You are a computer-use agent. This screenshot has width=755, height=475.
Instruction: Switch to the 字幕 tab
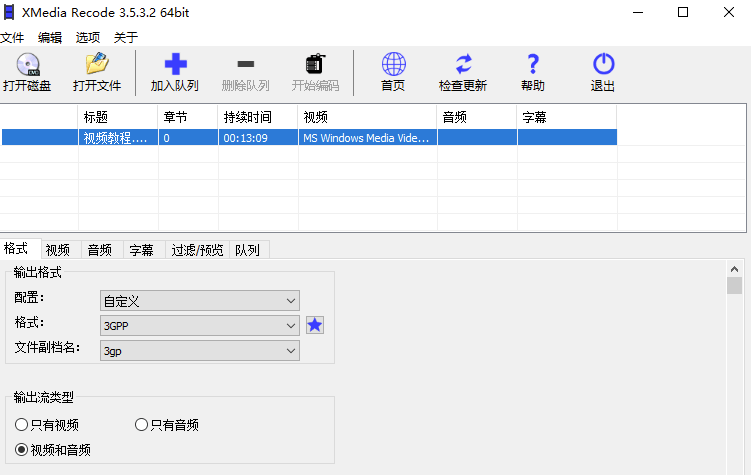[142, 250]
